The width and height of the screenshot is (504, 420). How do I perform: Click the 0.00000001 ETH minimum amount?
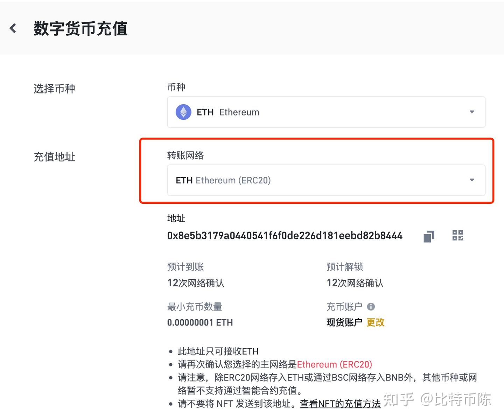(x=200, y=322)
